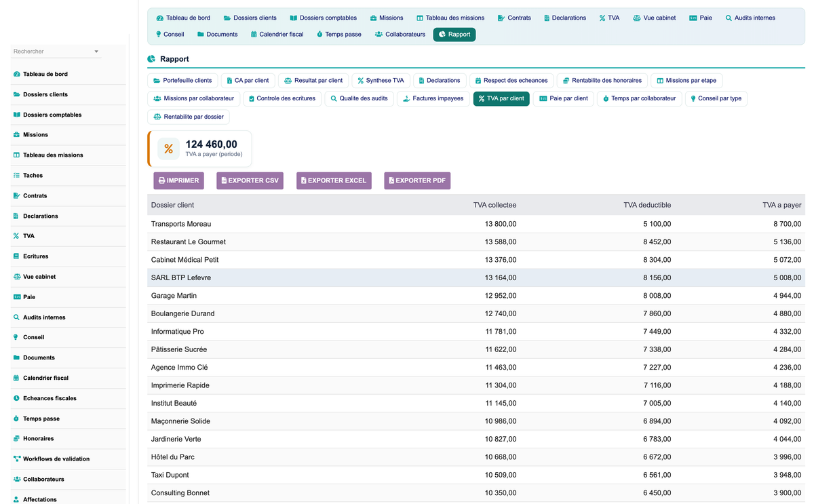Open Rentabilite des honoraires report

tap(602, 80)
